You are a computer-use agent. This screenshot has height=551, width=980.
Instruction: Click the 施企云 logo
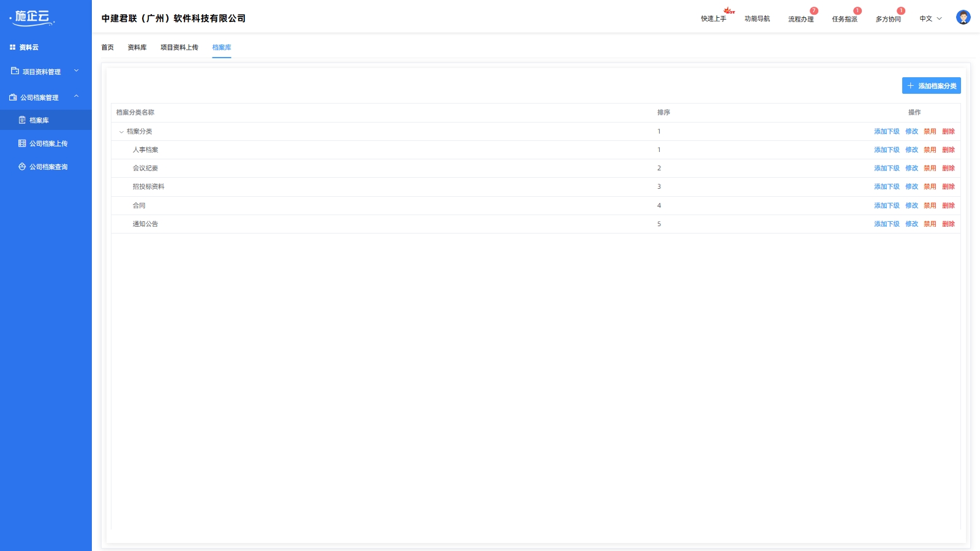tap(32, 18)
